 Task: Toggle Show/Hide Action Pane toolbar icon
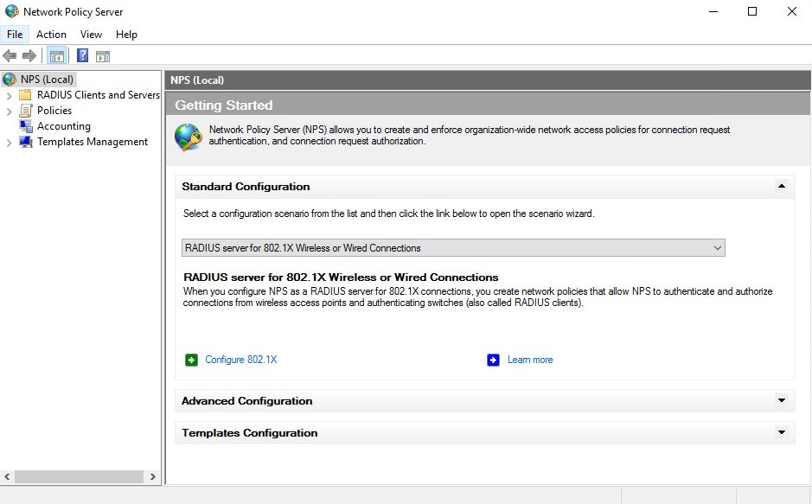click(103, 56)
